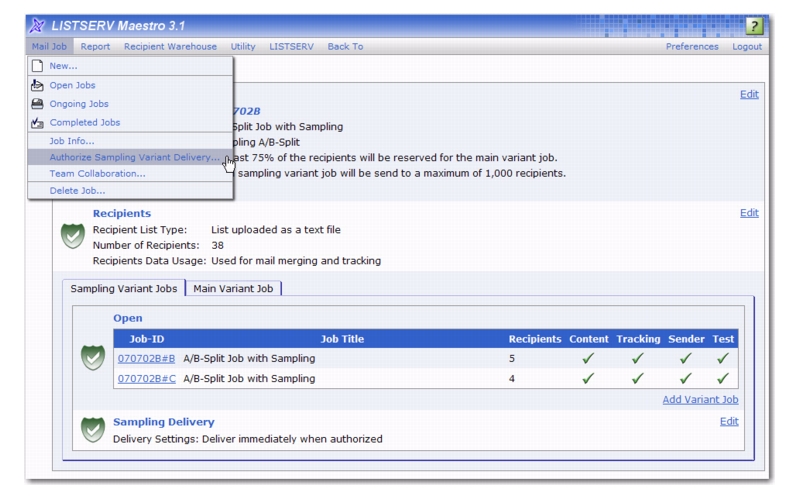This screenshot has width=796, height=503.
Task: Open the LISTSERV menu
Action: click(291, 46)
